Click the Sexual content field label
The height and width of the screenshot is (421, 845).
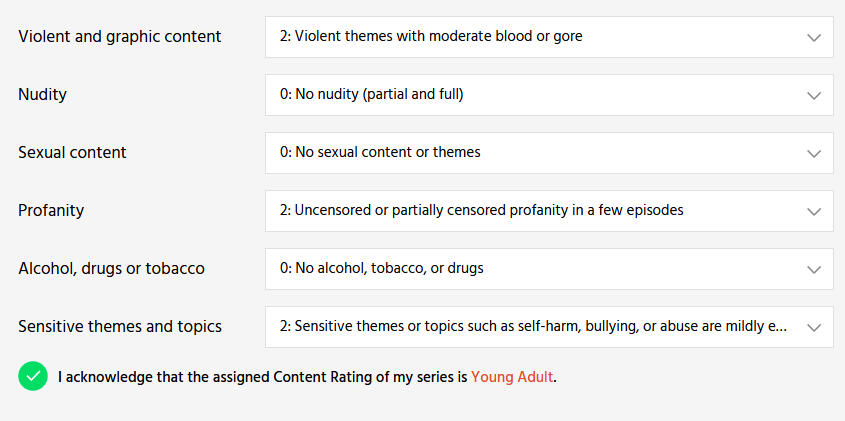pyautogui.click(x=72, y=153)
